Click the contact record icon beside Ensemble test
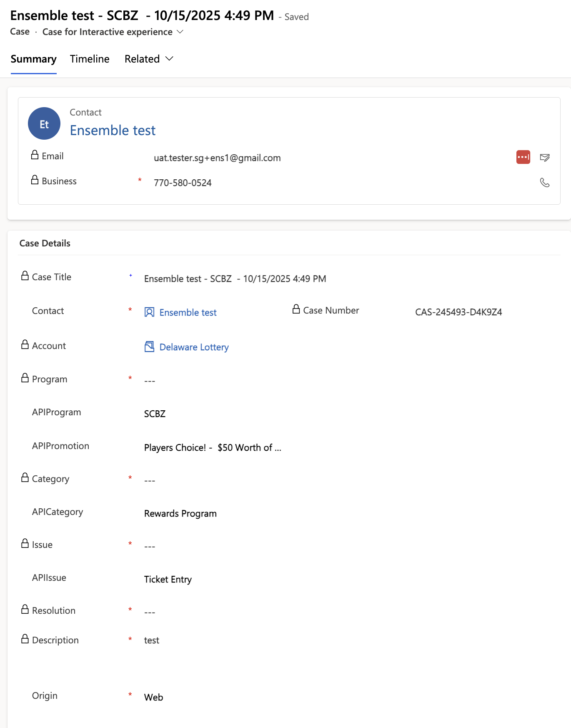 point(149,312)
